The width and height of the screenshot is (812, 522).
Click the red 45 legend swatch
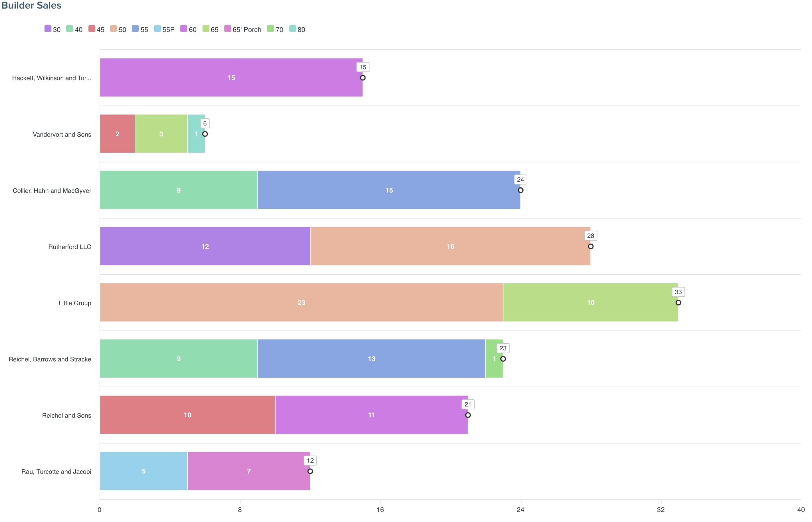pos(92,29)
